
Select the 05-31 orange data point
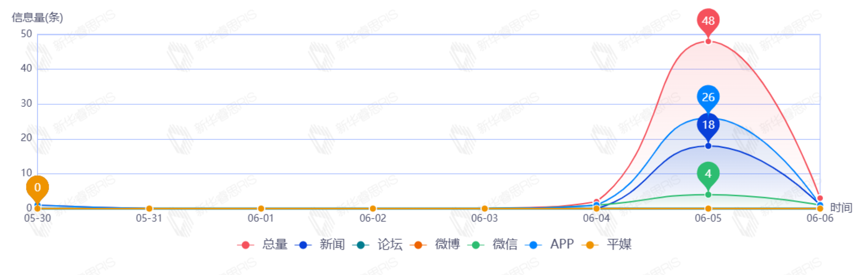pos(149,209)
